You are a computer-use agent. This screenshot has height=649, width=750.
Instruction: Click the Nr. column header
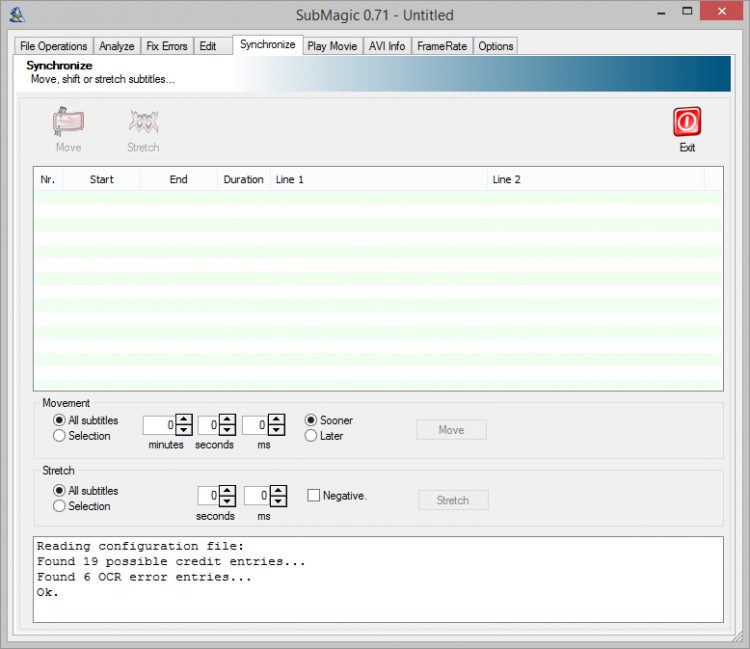click(48, 179)
